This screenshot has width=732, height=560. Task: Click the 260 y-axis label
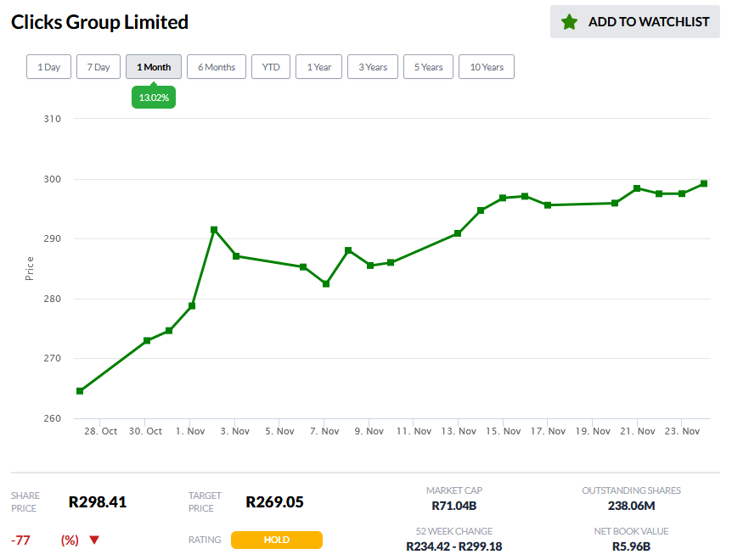(x=53, y=418)
